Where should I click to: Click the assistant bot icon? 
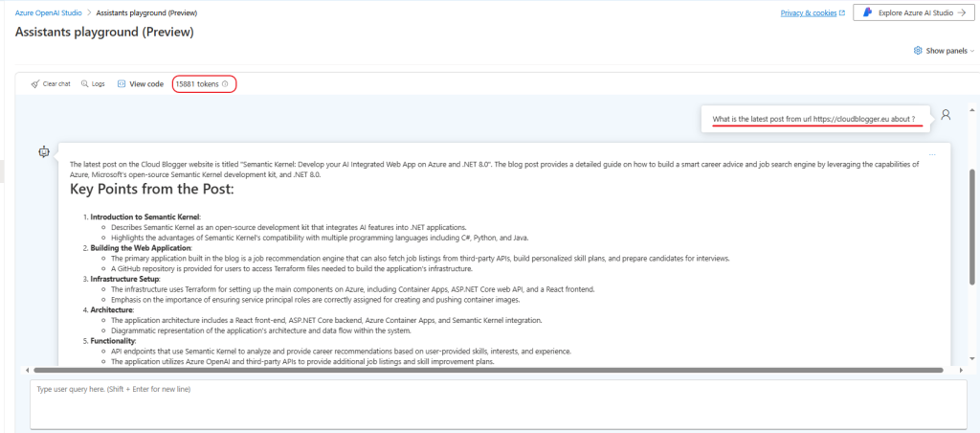(43, 150)
